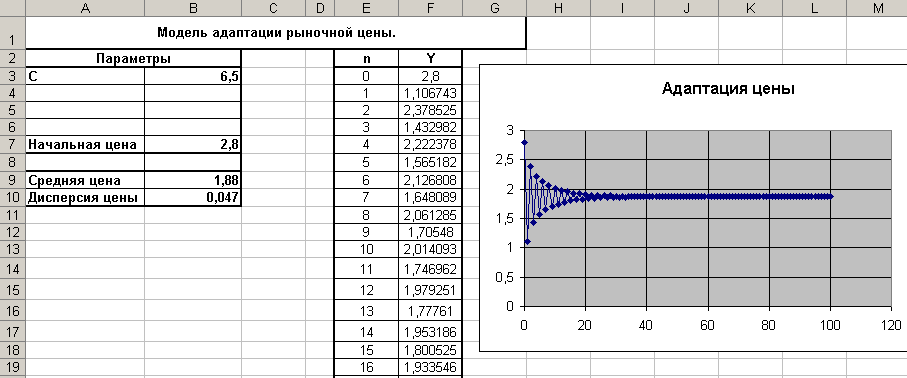Select the Y value 1,933546
This screenshot has width=907, height=378.
430,367
